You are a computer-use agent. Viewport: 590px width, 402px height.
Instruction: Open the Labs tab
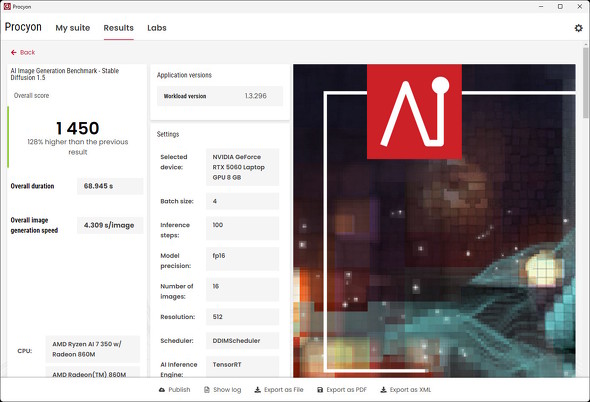pyautogui.click(x=157, y=28)
